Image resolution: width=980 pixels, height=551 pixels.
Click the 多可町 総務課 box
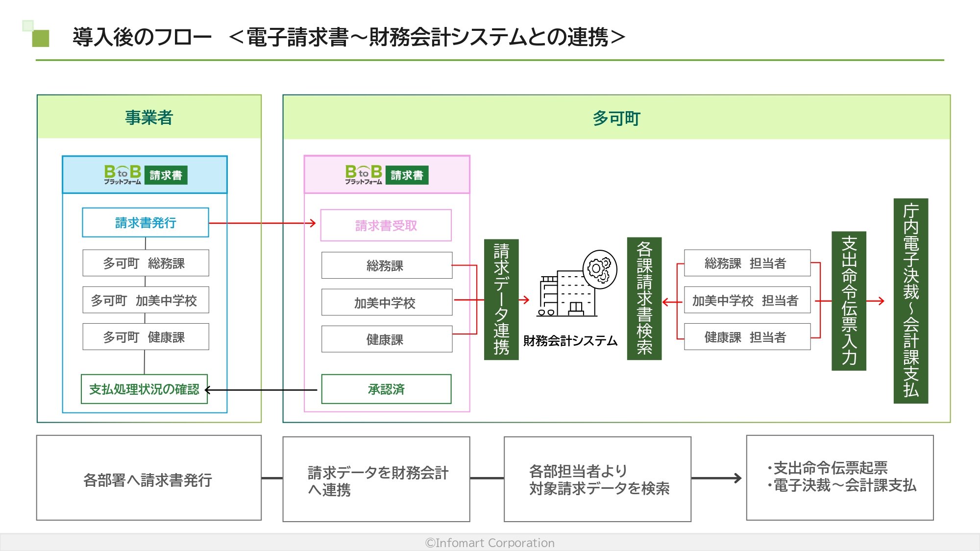pos(146,263)
